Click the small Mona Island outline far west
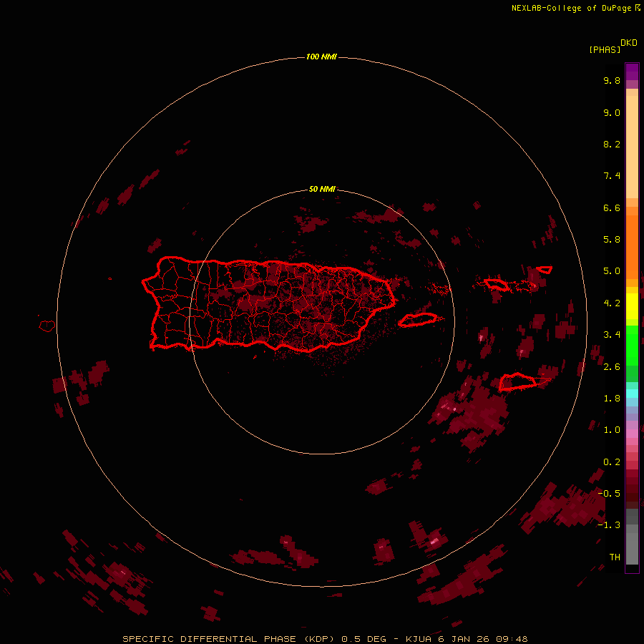The width and height of the screenshot is (644, 644). [x=47, y=326]
